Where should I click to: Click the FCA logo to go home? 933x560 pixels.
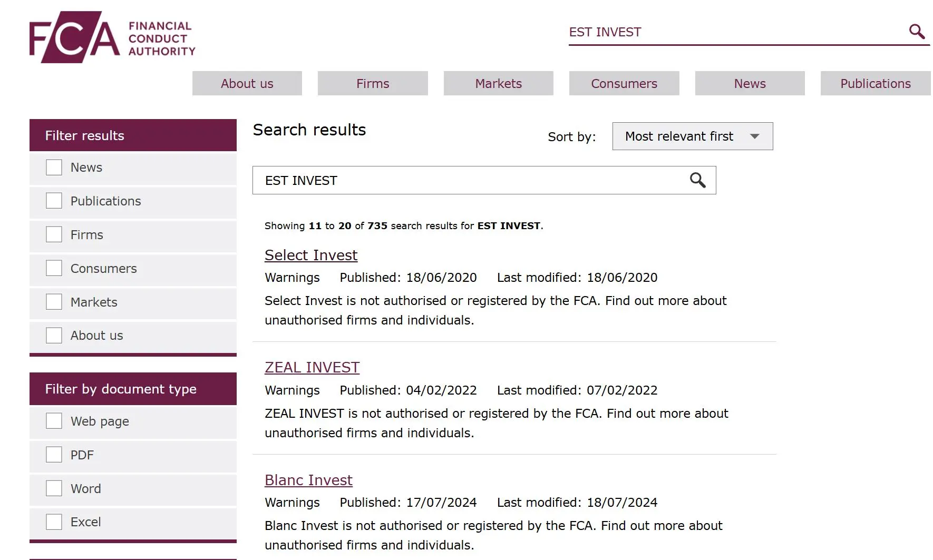(x=112, y=37)
